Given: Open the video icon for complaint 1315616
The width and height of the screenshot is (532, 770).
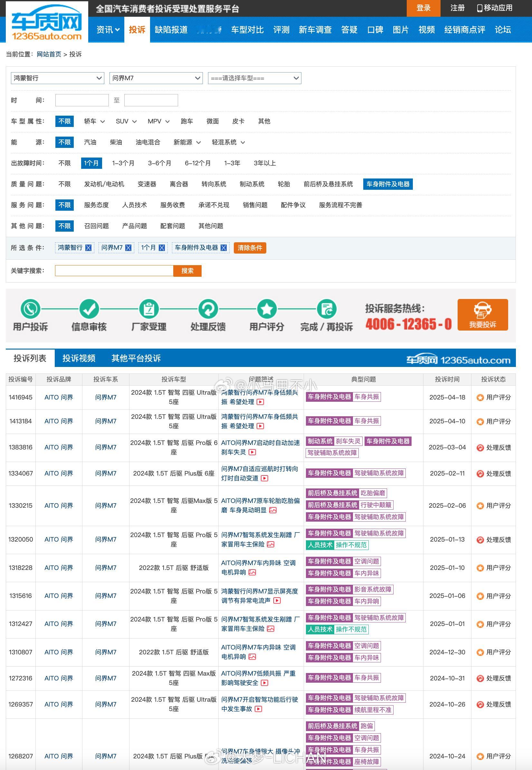Looking at the screenshot, I should point(277,600).
